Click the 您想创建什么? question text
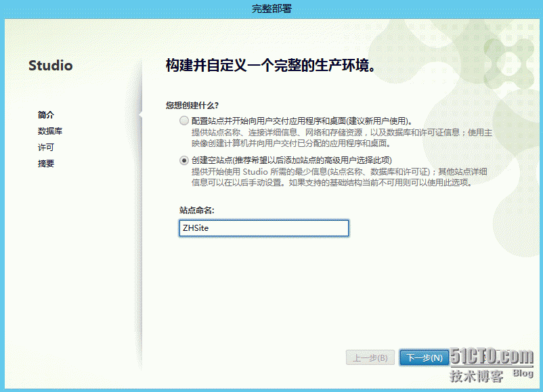Image resolution: width=543 pixels, height=392 pixels. (x=192, y=105)
